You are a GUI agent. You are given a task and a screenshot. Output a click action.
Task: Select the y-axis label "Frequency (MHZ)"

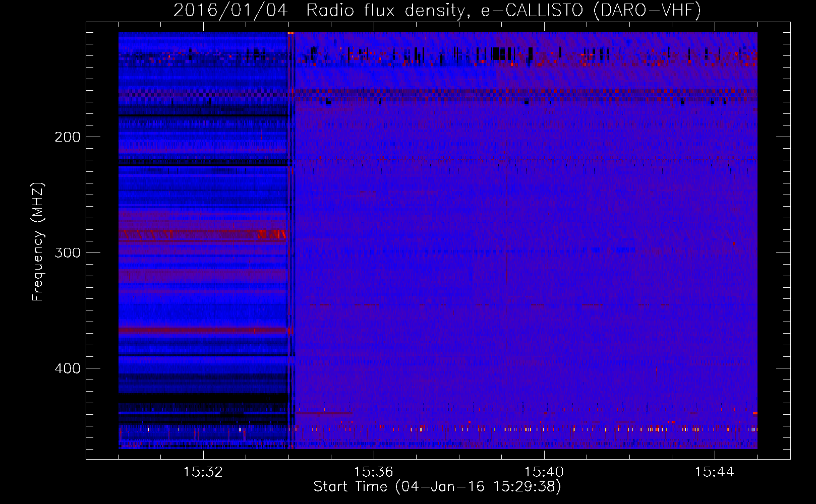[38, 242]
